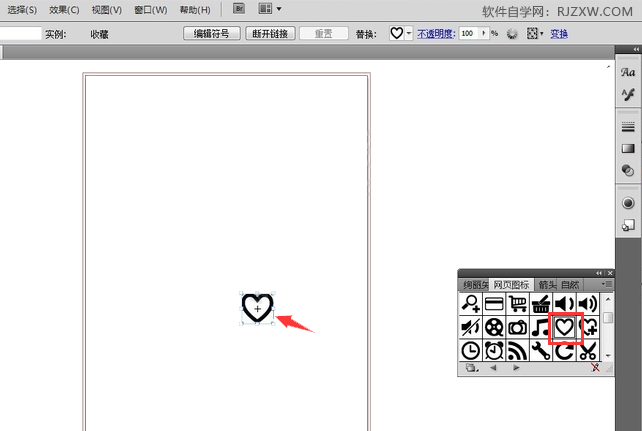Open the 选择(S) menu
Screen dimensions: 642x431
(22, 10)
